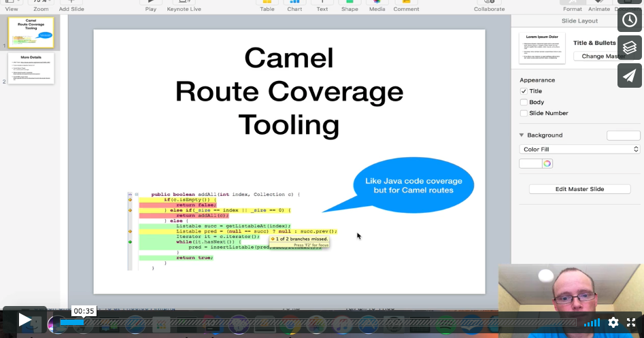The image size is (644, 338).
Task: Switch to the Animate inspector tab
Action: tap(599, 5)
